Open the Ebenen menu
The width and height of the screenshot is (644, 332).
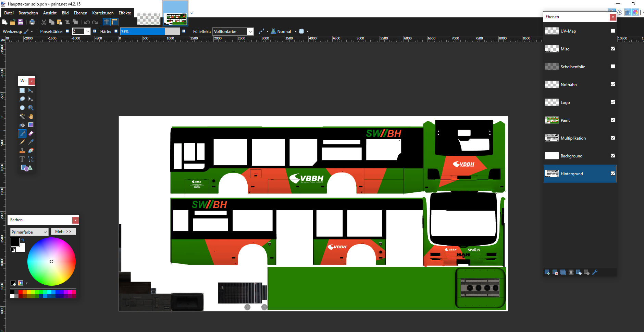[x=80, y=13]
